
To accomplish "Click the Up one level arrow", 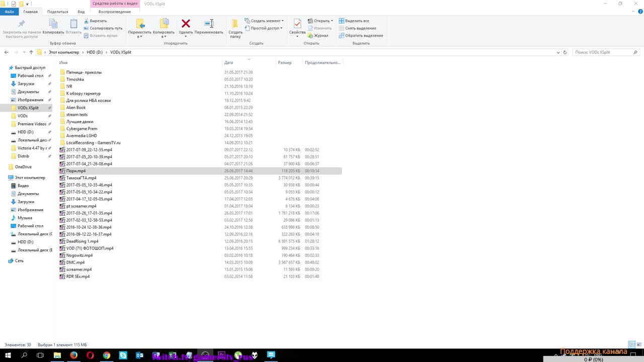I will tap(31, 52).
